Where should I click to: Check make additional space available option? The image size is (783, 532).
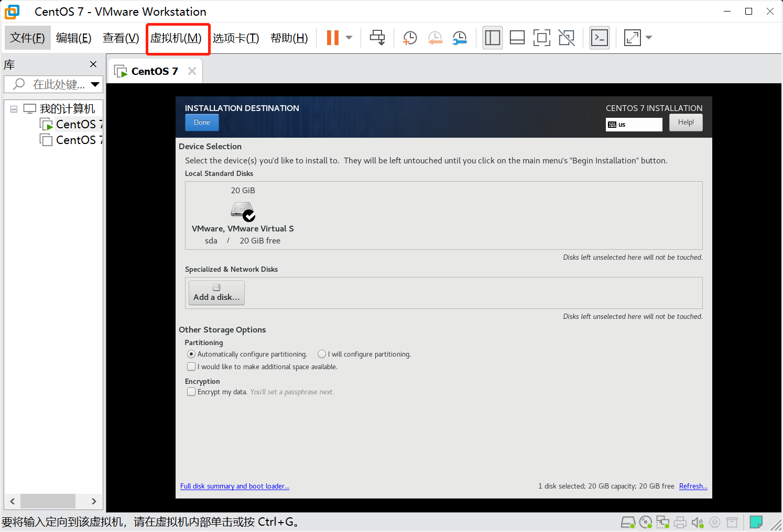pos(263,367)
